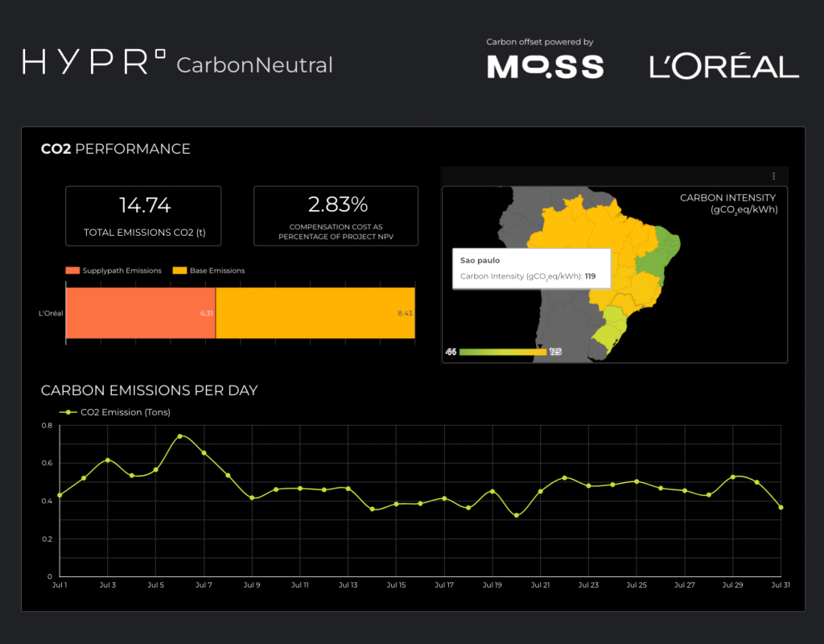
Task: Click the HYPR logo in the header
Action: click(94, 62)
